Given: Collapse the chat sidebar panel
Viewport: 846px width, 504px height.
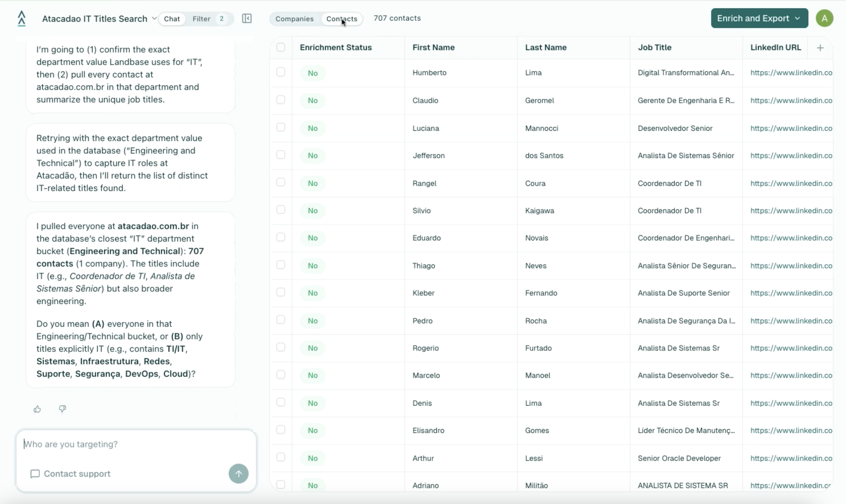Looking at the screenshot, I should point(247,18).
